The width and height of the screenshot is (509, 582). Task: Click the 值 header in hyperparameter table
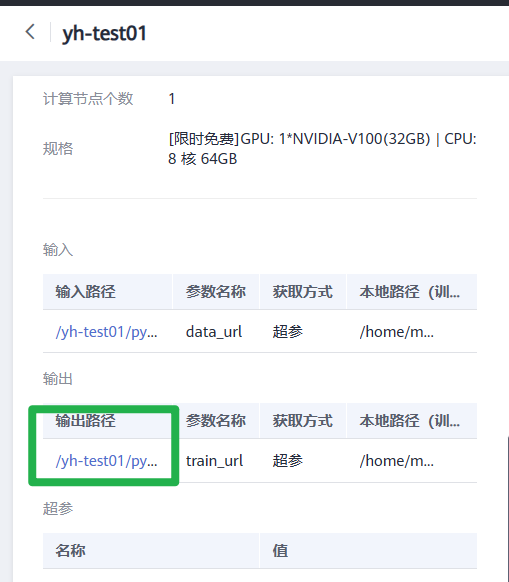click(x=280, y=550)
